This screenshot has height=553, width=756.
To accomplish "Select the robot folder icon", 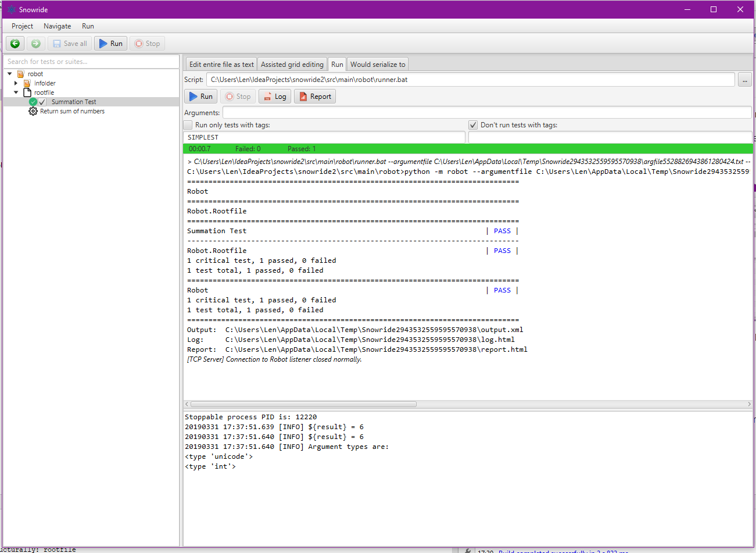I will [21, 74].
